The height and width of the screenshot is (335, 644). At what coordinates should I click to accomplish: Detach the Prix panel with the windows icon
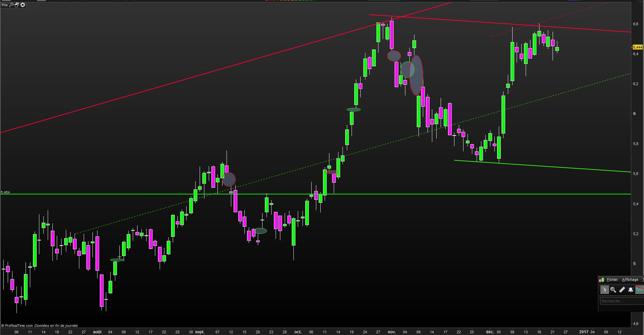click(x=17, y=5)
